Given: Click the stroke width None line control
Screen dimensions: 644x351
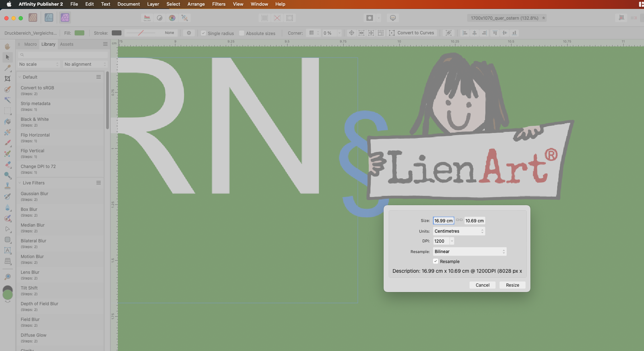Looking at the screenshot, I should [151, 33].
